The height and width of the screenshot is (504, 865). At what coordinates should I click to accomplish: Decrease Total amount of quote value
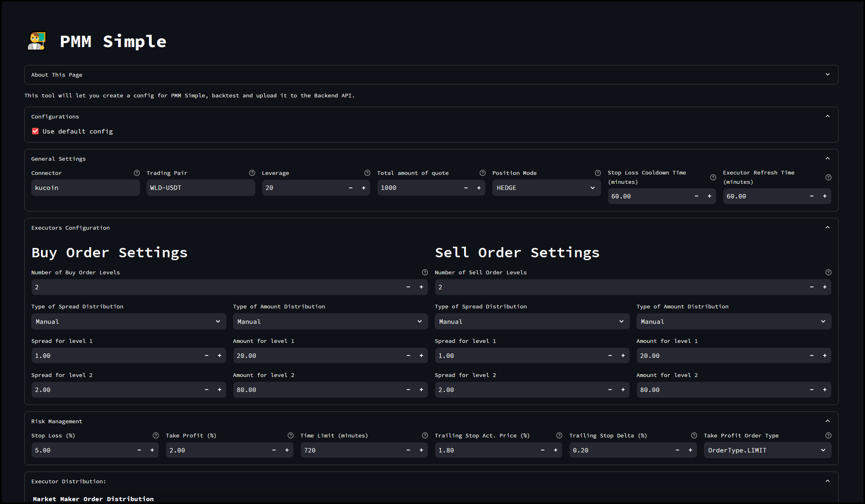pos(466,188)
